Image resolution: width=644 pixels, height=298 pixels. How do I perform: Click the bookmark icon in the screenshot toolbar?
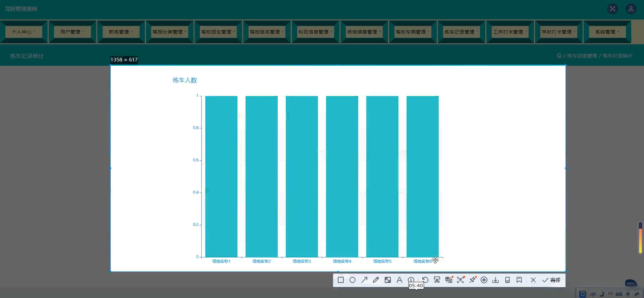(x=519, y=280)
